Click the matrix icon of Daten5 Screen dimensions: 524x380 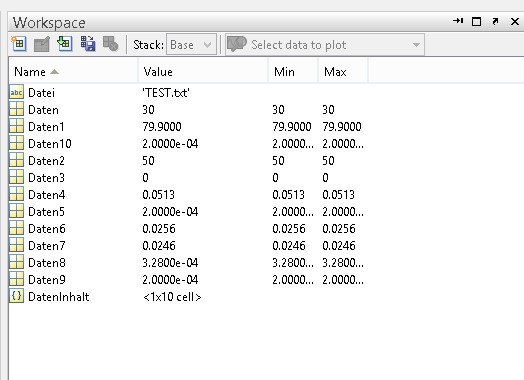16,211
